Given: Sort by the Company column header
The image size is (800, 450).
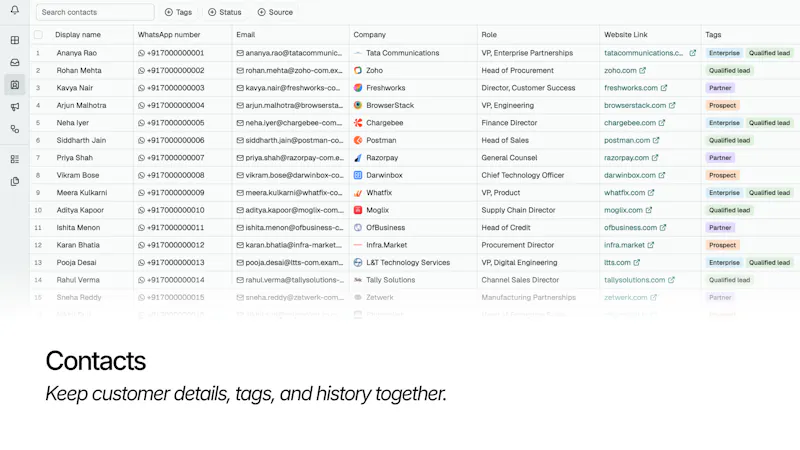Looking at the screenshot, I should point(369,35).
